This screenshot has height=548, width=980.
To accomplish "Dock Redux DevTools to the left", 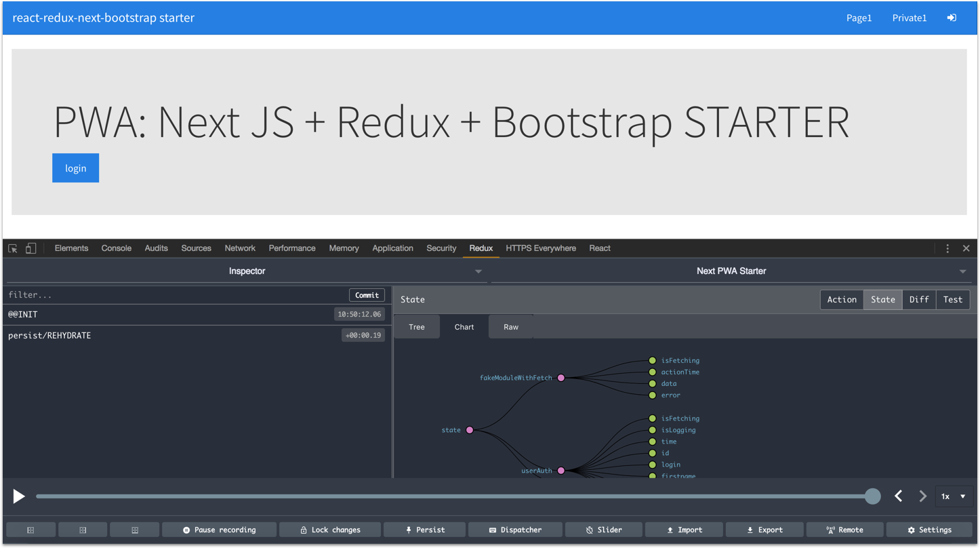I will (x=30, y=530).
